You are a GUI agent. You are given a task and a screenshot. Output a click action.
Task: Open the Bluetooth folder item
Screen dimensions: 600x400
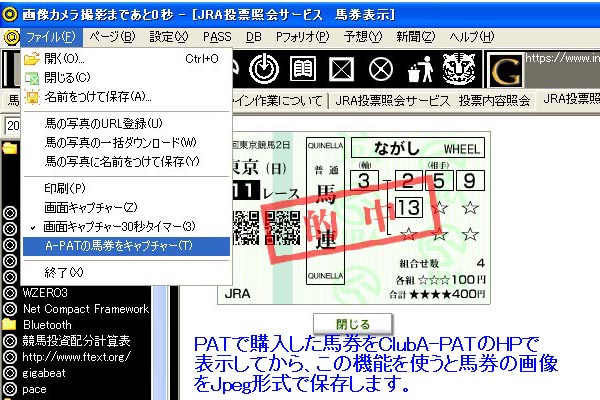[x=47, y=325]
